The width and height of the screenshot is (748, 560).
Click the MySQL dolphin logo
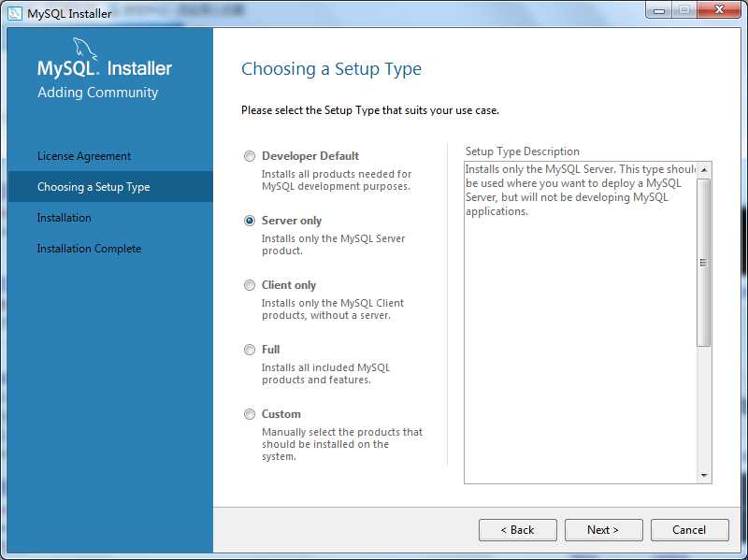[x=85, y=50]
